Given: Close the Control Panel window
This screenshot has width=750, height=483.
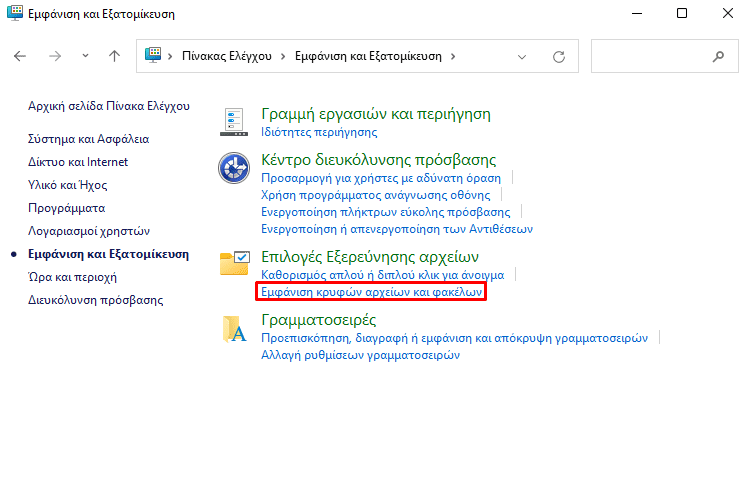Looking at the screenshot, I should click(728, 13).
